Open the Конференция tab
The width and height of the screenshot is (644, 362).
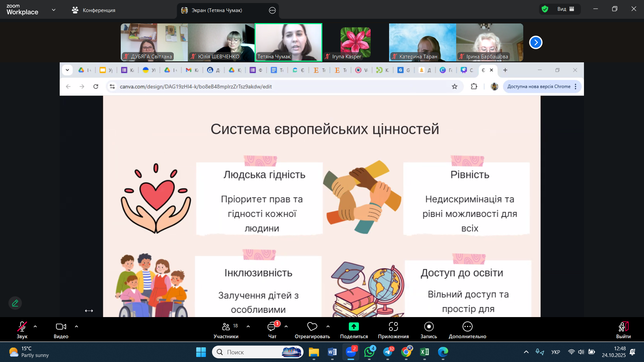[x=94, y=10]
